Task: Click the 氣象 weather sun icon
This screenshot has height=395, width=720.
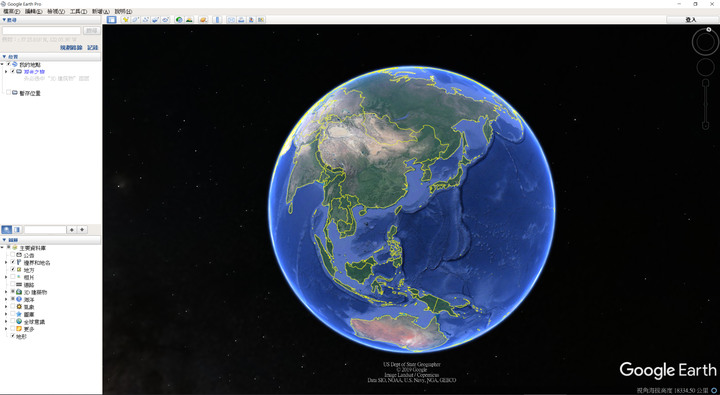Action: 19,307
